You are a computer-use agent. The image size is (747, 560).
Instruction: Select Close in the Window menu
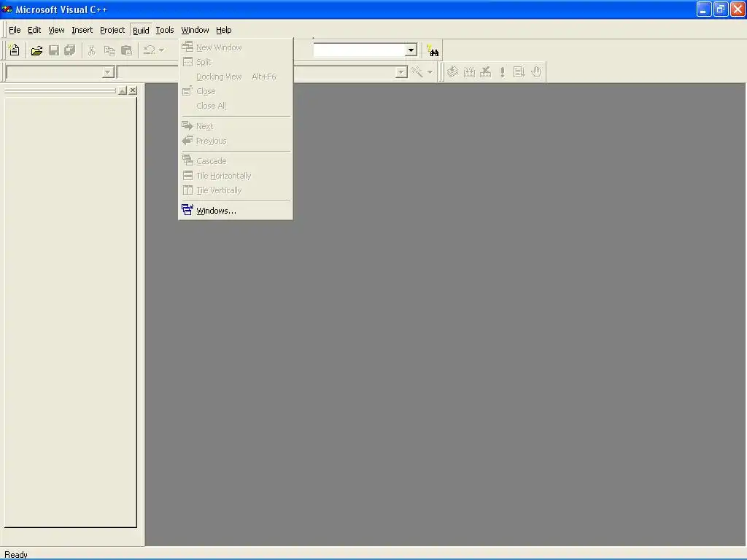236,91
